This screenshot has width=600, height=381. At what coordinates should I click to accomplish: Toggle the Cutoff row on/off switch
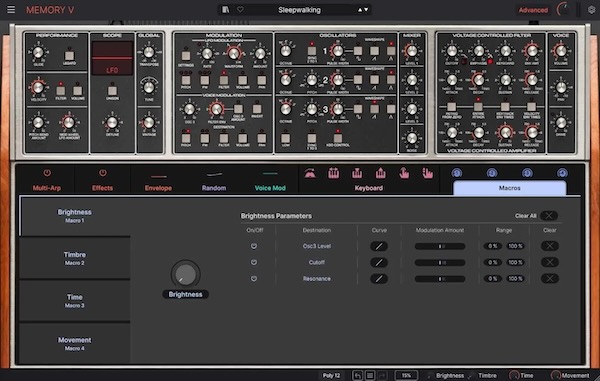tap(254, 262)
